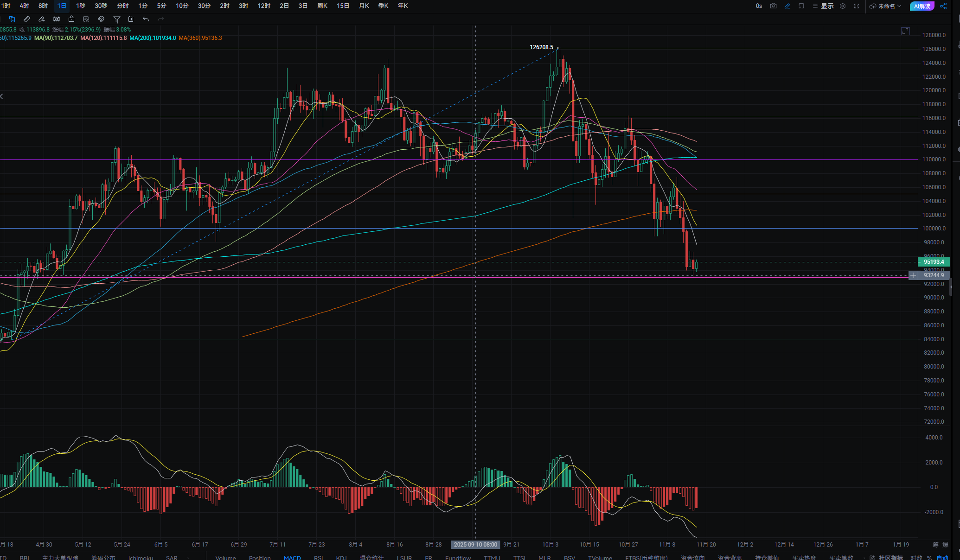The width and height of the screenshot is (960, 560).
Task: Open 社区指标 community indicators
Action: pos(890,558)
